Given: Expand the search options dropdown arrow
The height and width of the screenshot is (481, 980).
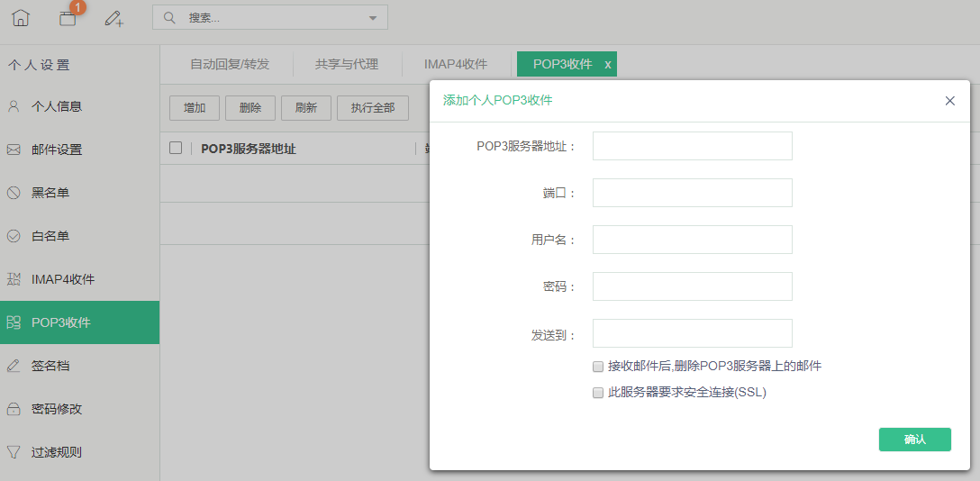Looking at the screenshot, I should click(373, 18).
